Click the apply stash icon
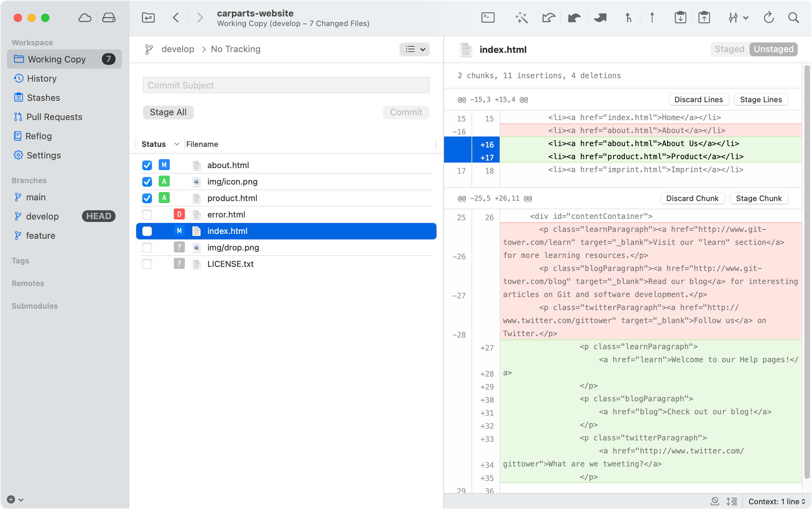 point(704,17)
